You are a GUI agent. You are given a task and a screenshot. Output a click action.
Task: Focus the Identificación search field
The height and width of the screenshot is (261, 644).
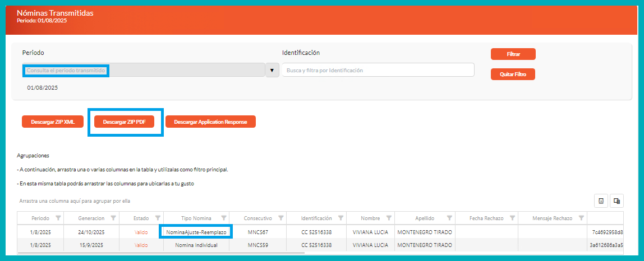pos(378,71)
